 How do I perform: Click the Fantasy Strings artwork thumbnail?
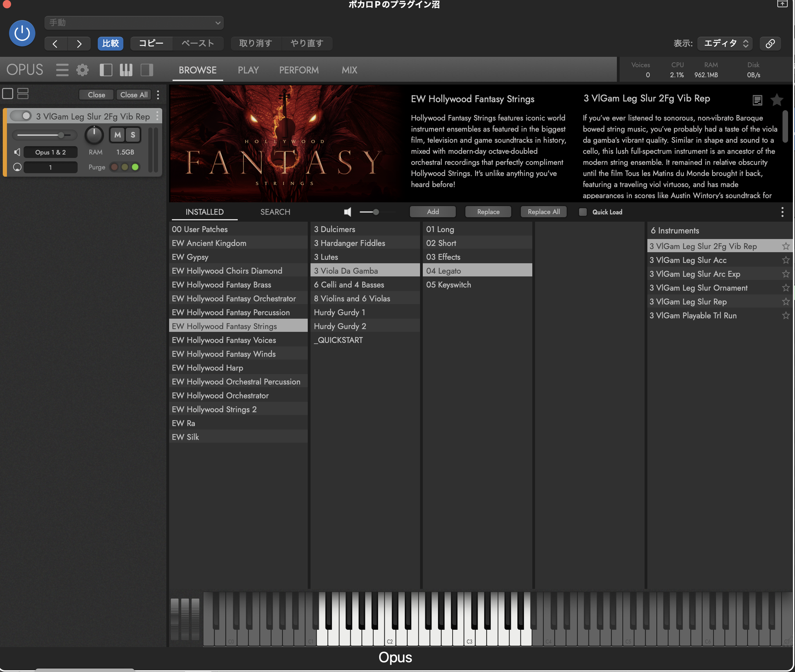pyautogui.click(x=285, y=143)
